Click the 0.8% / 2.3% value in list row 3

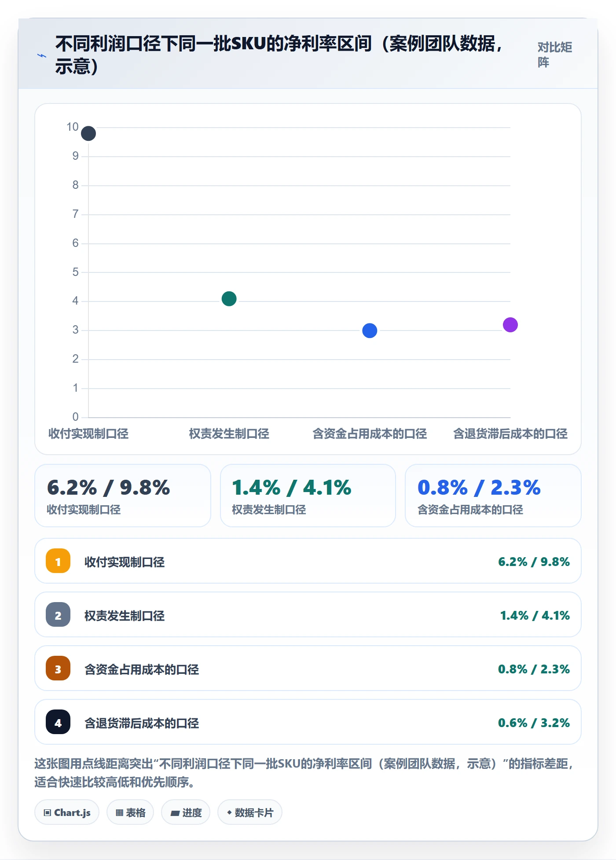[x=534, y=669]
